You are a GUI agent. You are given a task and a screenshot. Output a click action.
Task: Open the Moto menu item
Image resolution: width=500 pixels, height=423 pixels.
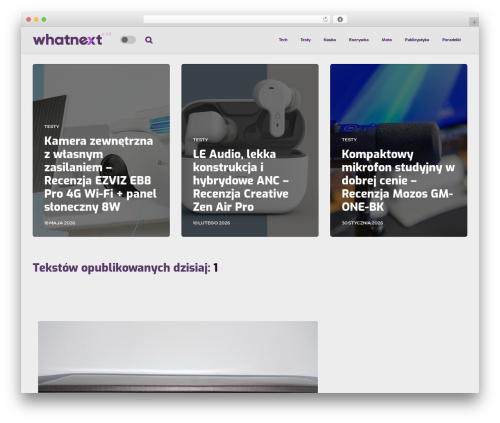387,40
